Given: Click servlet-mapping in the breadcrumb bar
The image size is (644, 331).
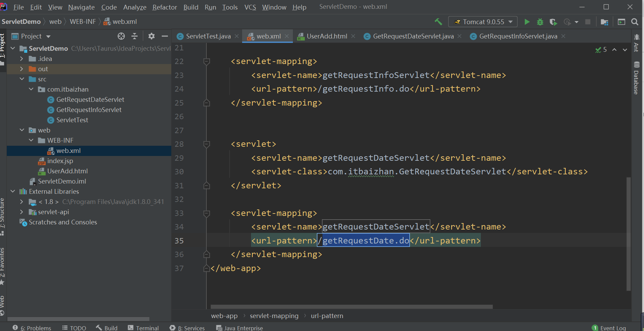Looking at the screenshot, I should (274, 316).
